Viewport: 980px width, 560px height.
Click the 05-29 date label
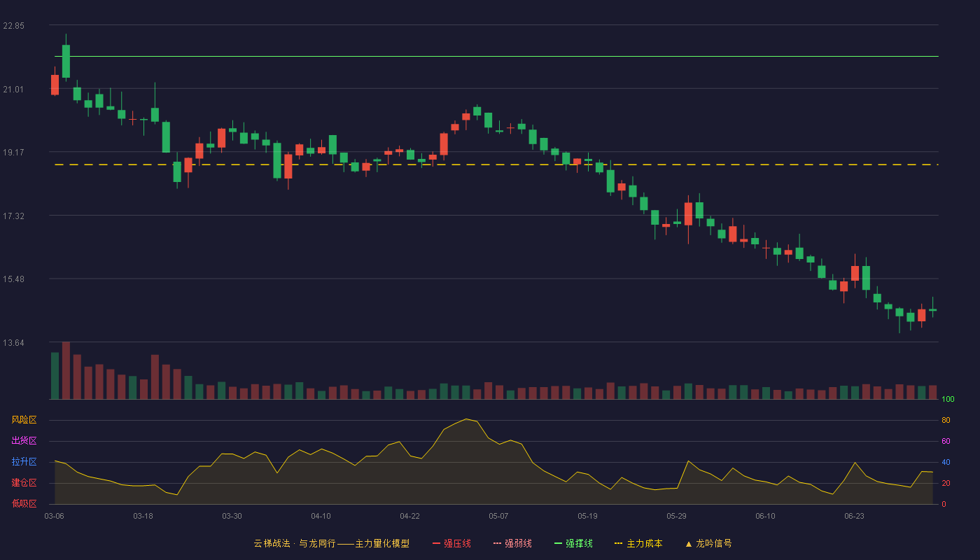point(677,516)
